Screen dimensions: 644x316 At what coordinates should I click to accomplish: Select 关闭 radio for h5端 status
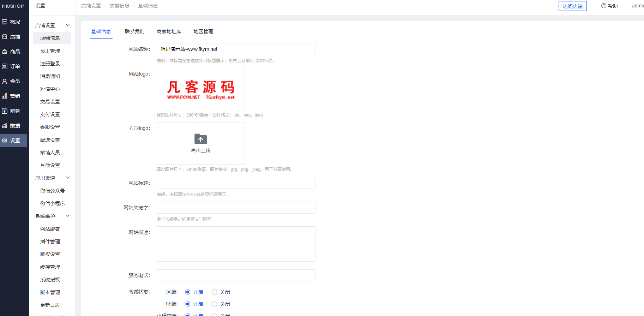215,304
